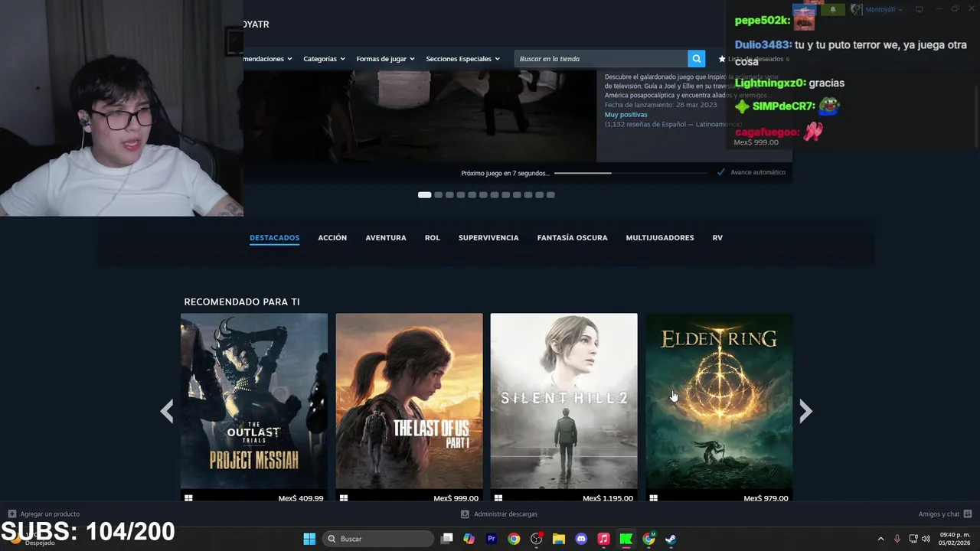Open OBS Studio from the taskbar
The image size is (980, 551).
tap(536, 539)
